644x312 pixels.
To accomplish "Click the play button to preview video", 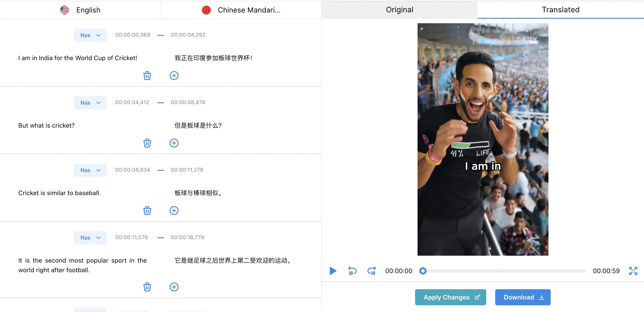I will coord(333,270).
